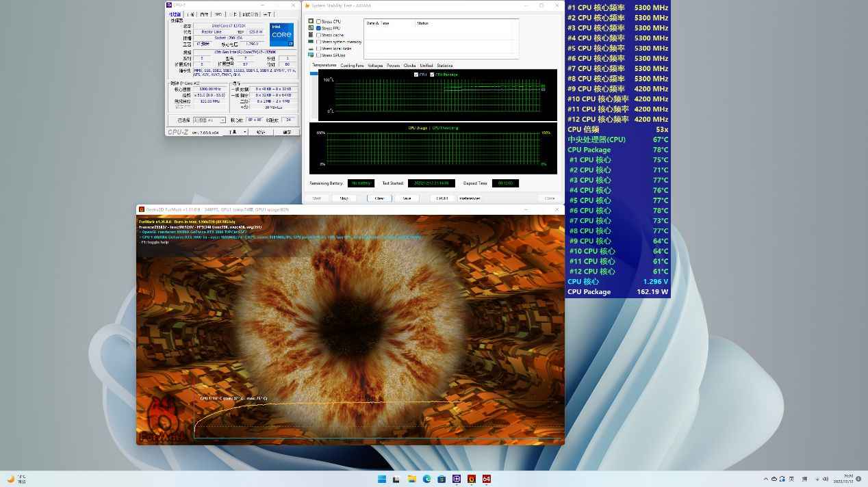Click the Preferences button

470,198
